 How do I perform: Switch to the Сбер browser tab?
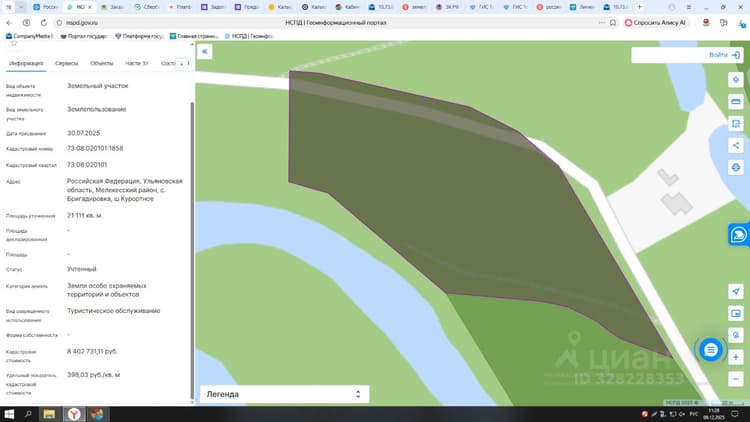click(147, 7)
